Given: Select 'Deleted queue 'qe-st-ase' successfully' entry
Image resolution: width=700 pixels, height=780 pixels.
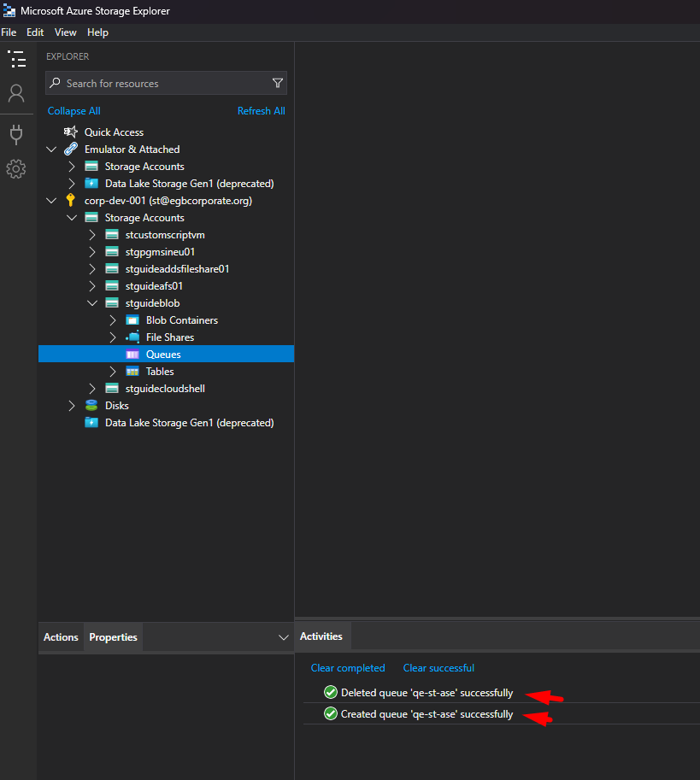Looking at the screenshot, I should (x=426, y=693).
